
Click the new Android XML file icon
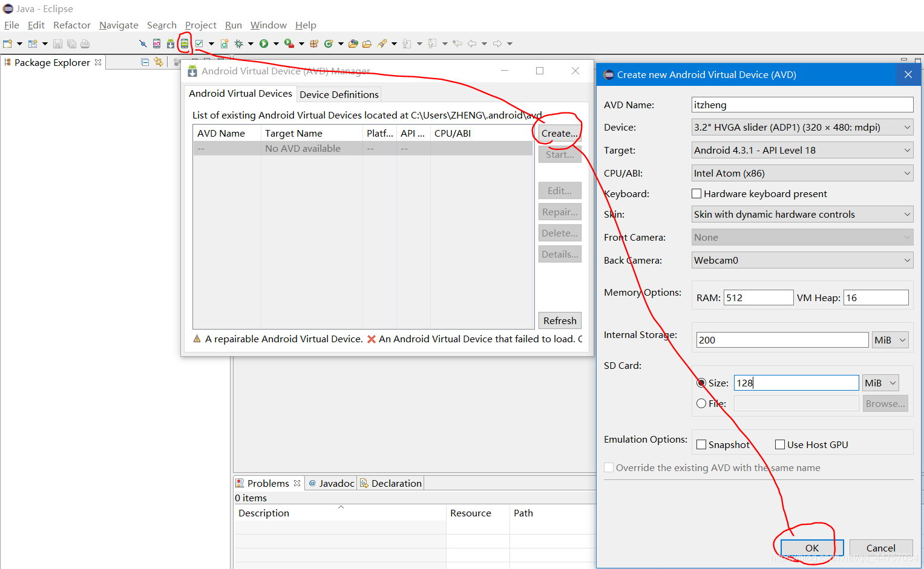coord(224,44)
